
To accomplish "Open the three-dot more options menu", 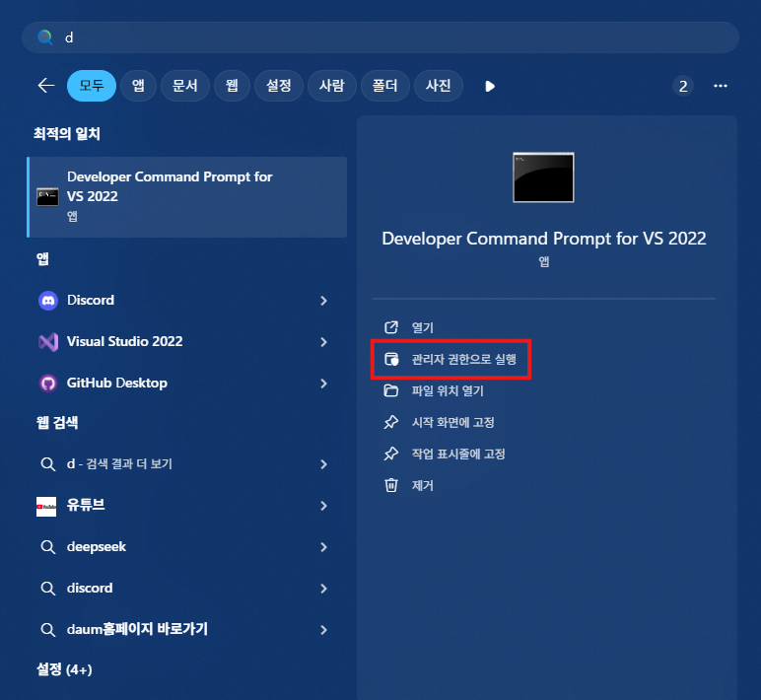I will [x=721, y=86].
